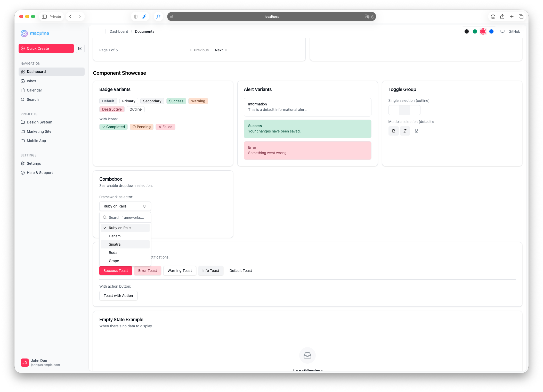Screen dimensions: 543x392
Task: Click Dashboard in the breadcrumb
Action: 119,31
